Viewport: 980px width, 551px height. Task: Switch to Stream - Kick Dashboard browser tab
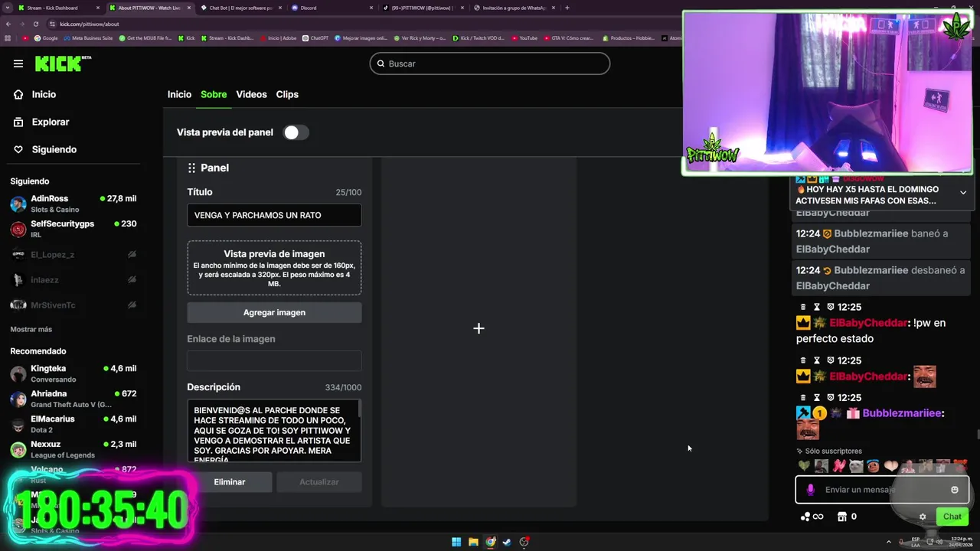tap(58, 8)
